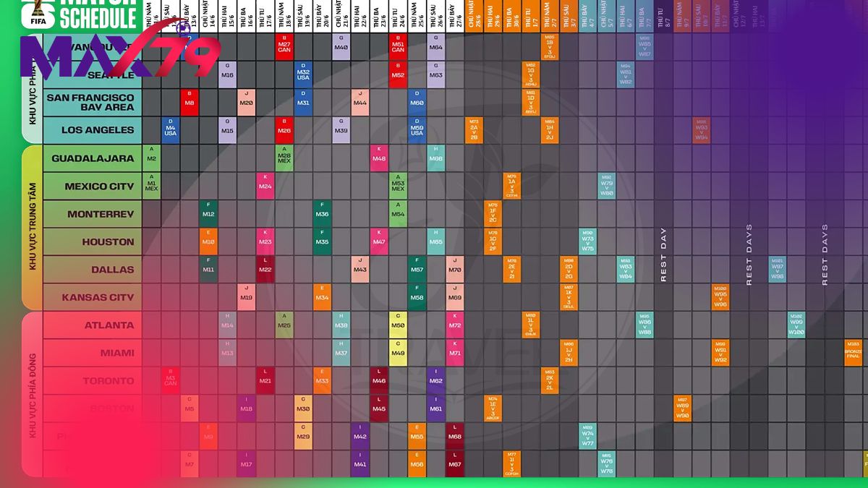Open match cell M2 in Guadalajara row
The height and width of the screenshot is (488, 868).
coord(151,158)
